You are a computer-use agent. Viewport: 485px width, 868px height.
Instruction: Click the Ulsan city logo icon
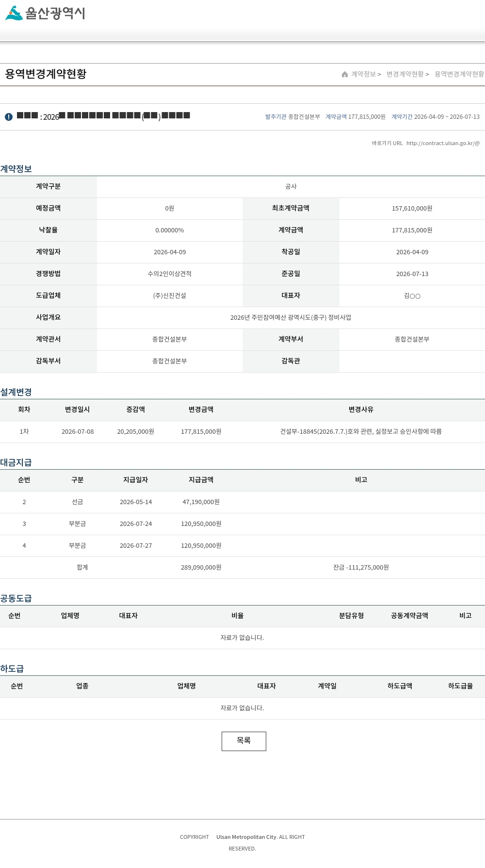[14, 13]
